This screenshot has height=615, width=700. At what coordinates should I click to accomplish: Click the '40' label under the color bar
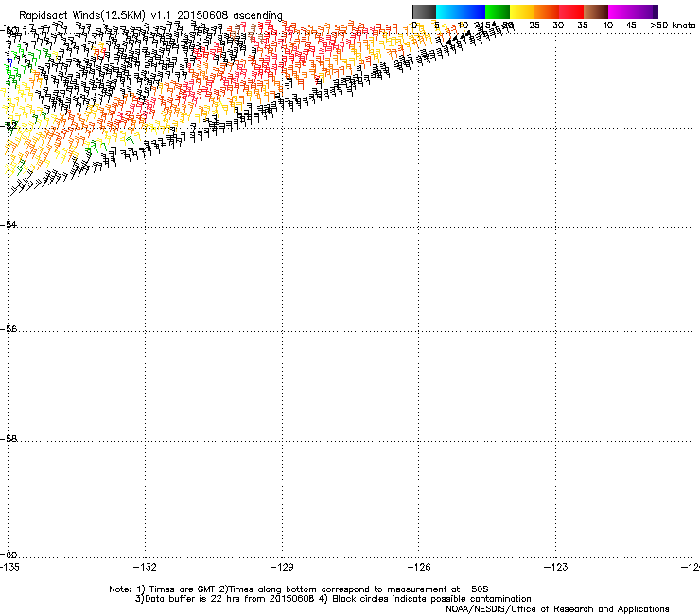pos(607,26)
